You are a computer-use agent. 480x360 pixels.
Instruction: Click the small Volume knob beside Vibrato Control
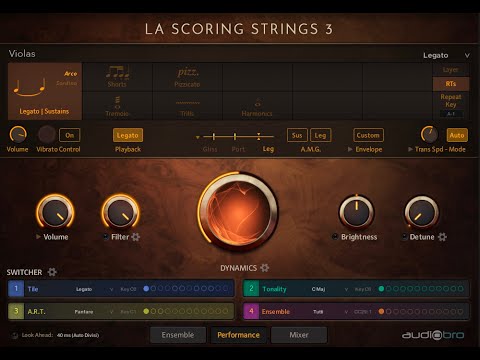click(18, 135)
